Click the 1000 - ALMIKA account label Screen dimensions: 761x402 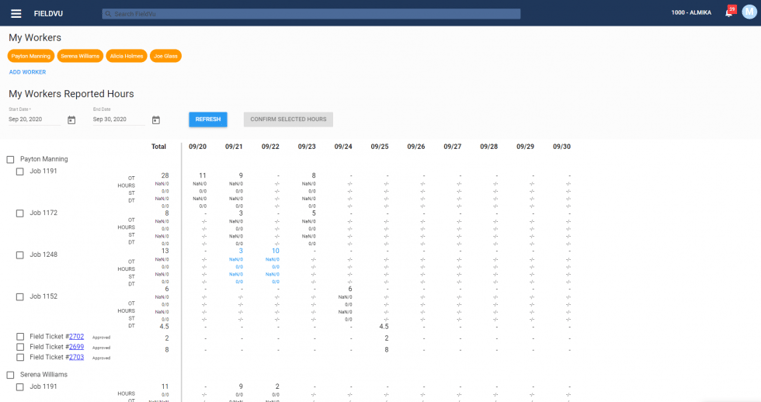[x=691, y=13]
